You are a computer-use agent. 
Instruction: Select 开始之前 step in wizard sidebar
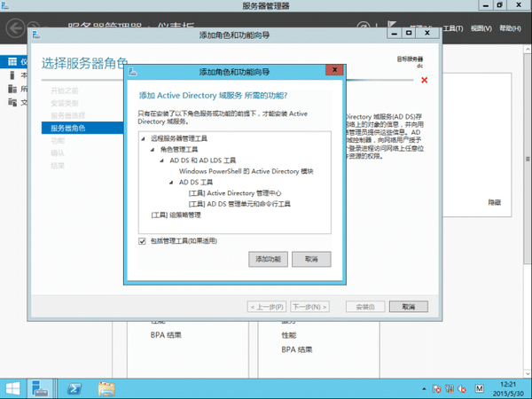[65, 90]
